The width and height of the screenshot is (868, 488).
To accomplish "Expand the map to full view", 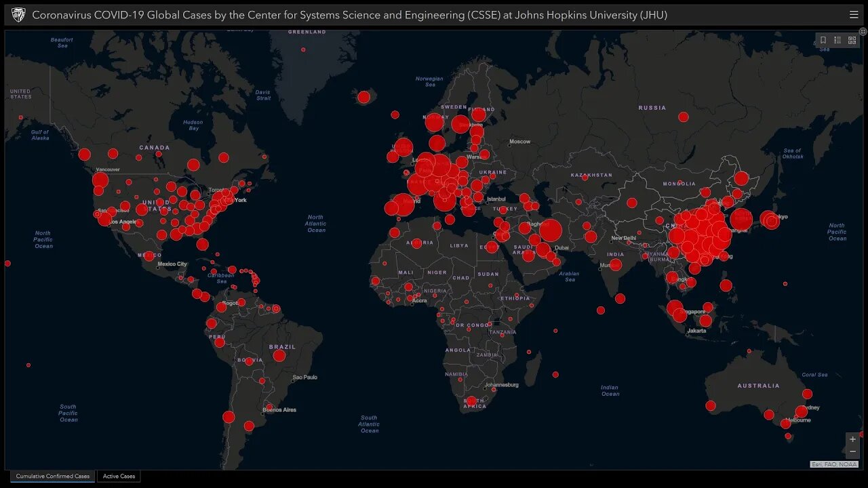I will click(x=864, y=33).
